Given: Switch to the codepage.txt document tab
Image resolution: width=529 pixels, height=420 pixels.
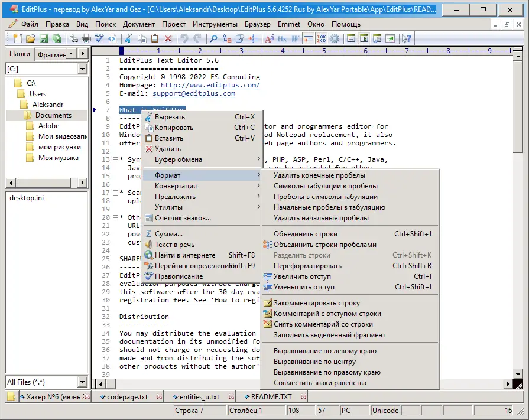Looking at the screenshot, I should [127, 397].
